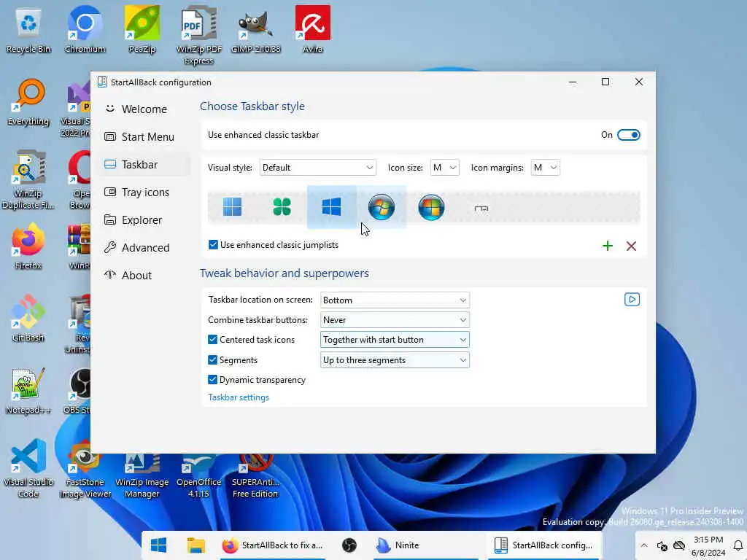The height and width of the screenshot is (560, 747).
Task: Open Avira desktop shortcut
Action: click(x=312, y=29)
